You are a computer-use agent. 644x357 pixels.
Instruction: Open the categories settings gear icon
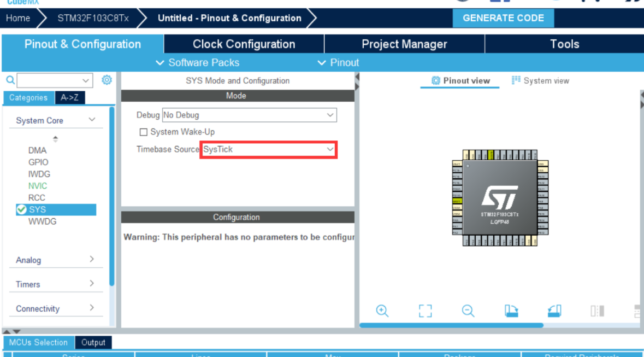click(x=107, y=80)
